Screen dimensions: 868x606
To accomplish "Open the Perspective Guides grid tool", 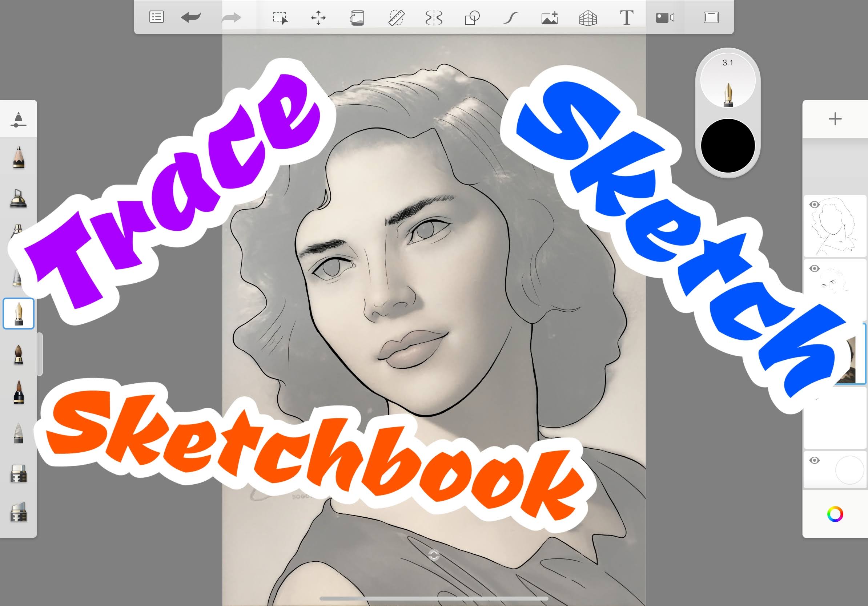I will pyautogui.click(x=588, y=18).
